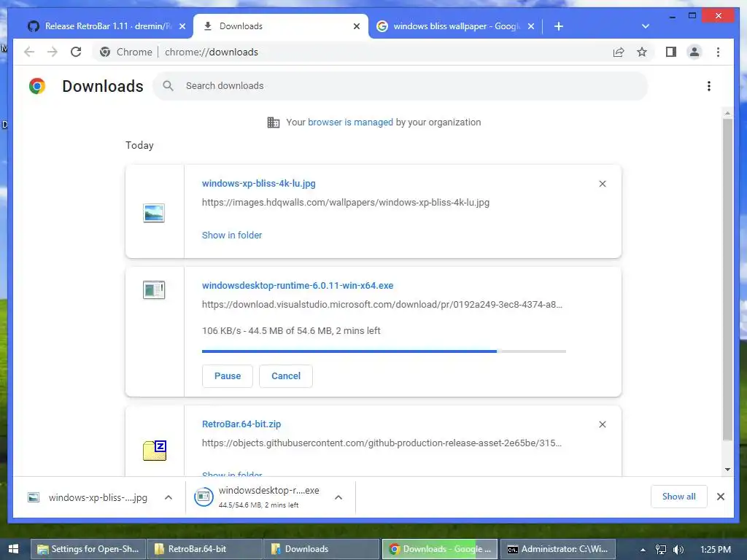This screenshot has width=747, height=560.
Task: Switch to windows bliss wallpaper Google tab
Action: tap(455, 26)
